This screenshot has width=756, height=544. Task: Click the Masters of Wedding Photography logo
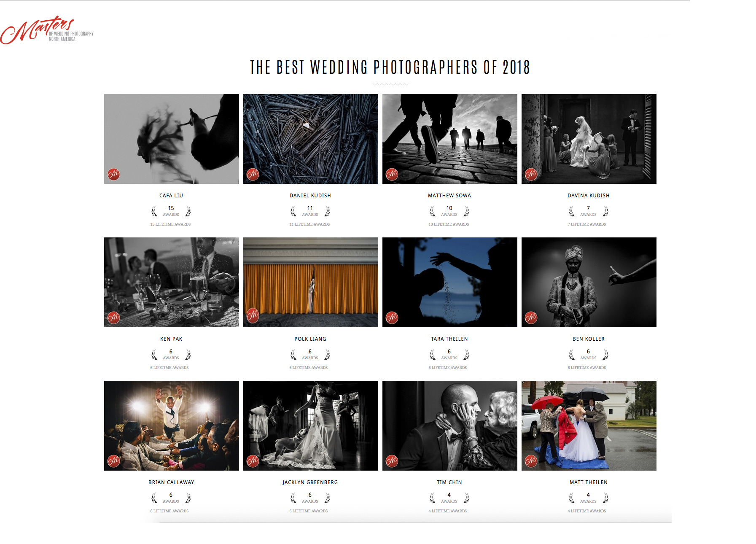point(47,30)
